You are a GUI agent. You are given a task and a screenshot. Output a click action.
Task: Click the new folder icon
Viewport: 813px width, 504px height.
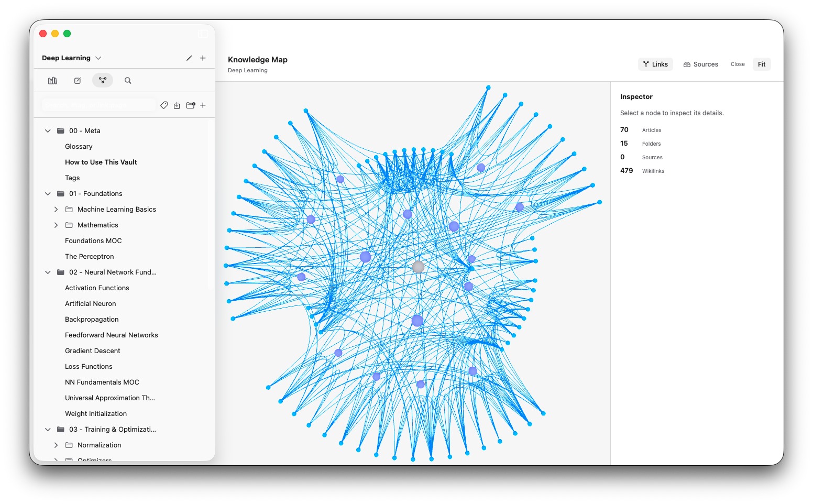point(191,105)
